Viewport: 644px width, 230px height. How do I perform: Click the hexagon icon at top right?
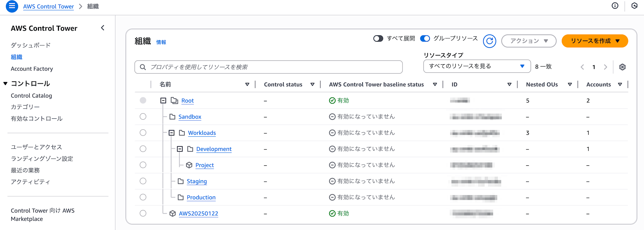click(x=634, y=6)
